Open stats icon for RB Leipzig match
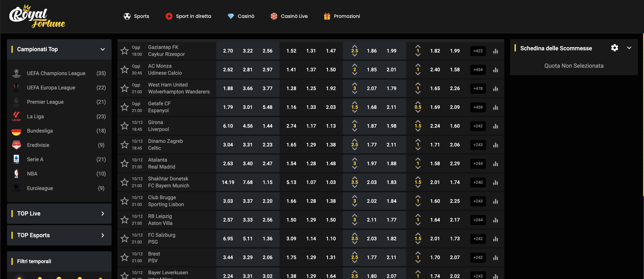Viewport: 644px width, 279px height. [x=496, y=220]
